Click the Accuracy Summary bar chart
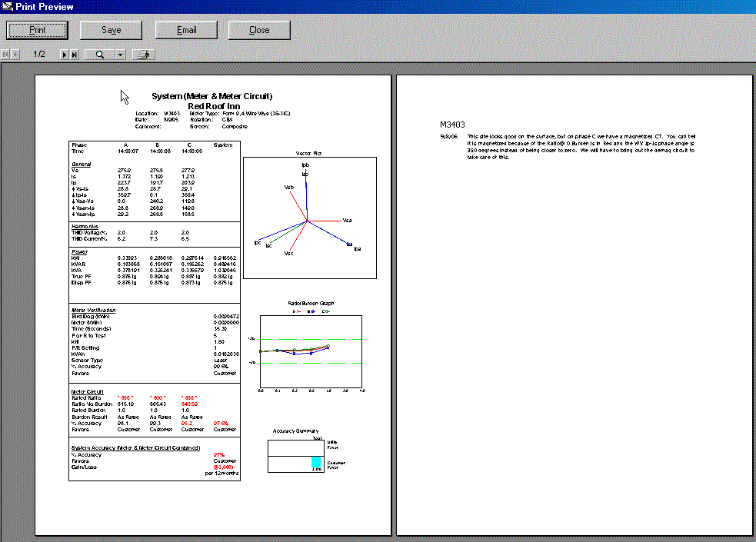The height and width of the screenshot is (542, 756). pos(295,456)
